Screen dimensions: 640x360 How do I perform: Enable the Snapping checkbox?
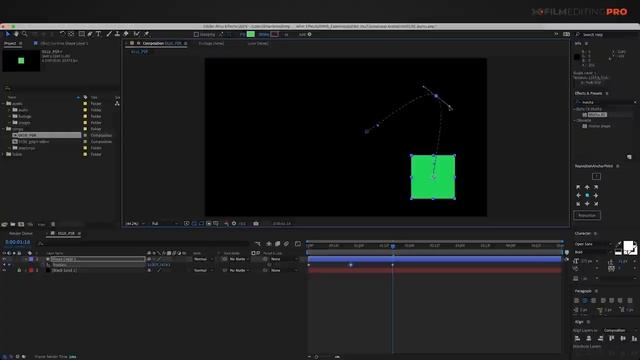coord(196,35)
